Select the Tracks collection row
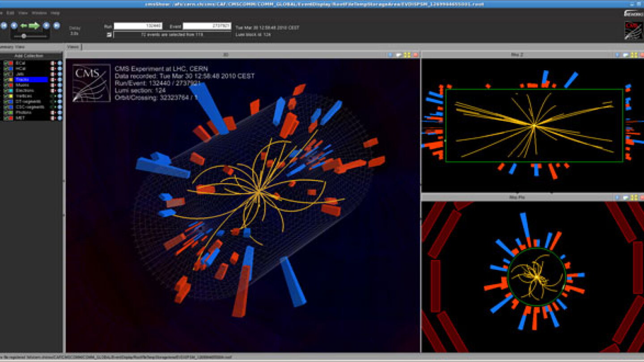This screenshot has height=362, width=644. tap(31, 80)
